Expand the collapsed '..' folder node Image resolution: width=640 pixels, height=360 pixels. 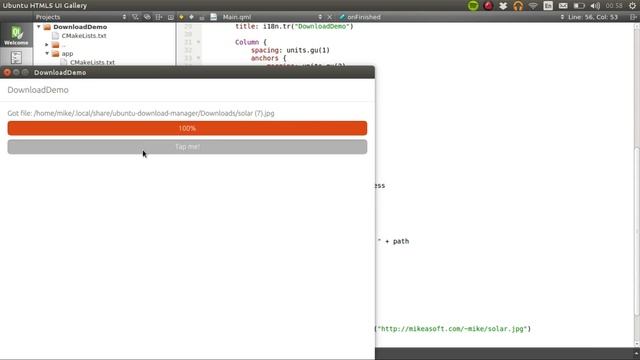click(47, 44)
